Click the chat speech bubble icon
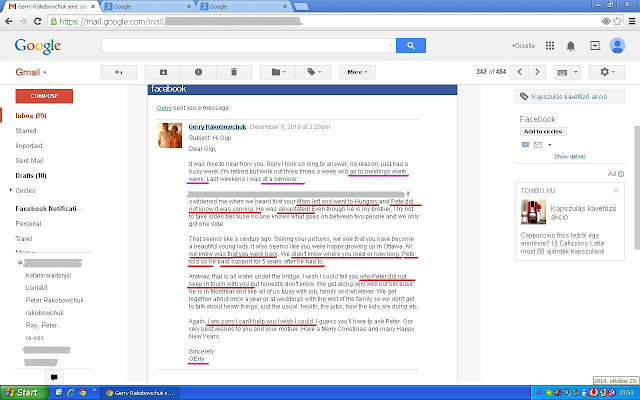Viewport: 640px width, 400px height. (x=54, y=377)
